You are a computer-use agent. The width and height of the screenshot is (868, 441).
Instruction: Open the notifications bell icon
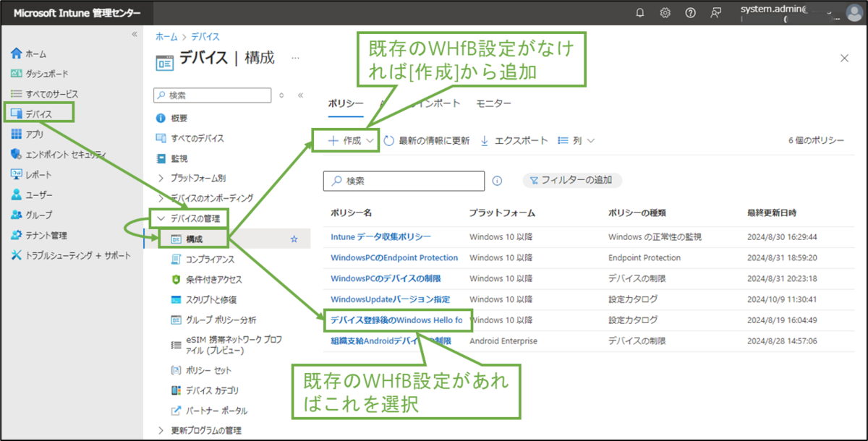(639, 13)
